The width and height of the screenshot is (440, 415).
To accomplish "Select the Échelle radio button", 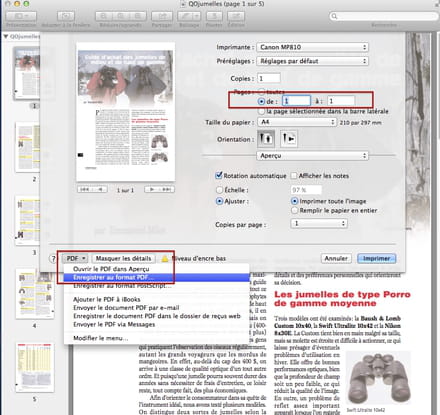I will coord(219,190).
